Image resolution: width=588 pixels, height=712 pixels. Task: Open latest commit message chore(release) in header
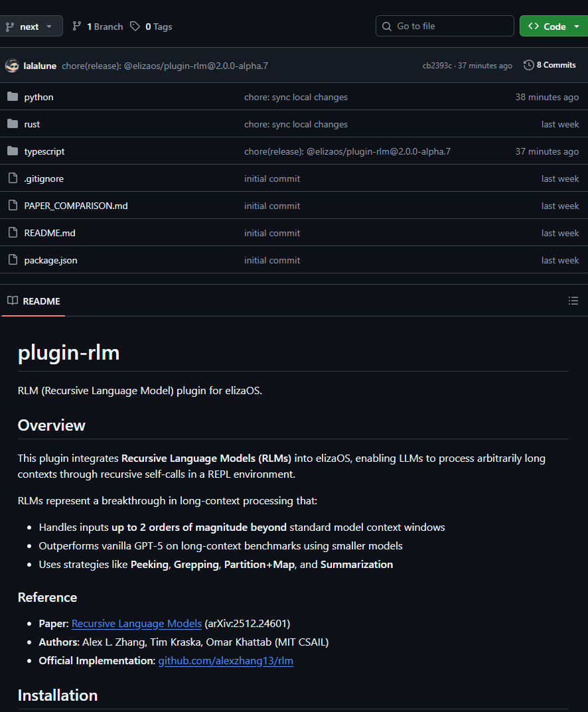coord(165,66)
